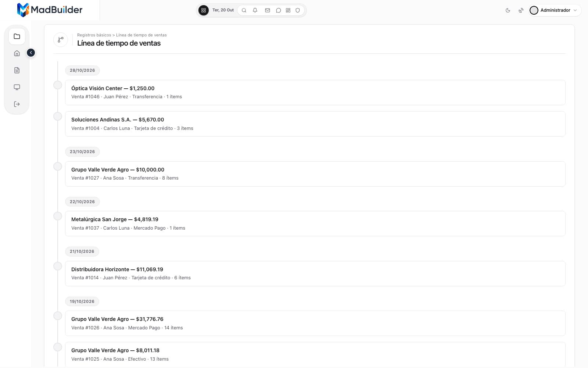Click timeline marker beside Soluciones Andinas
588x368 pixels.
point(58,116)
